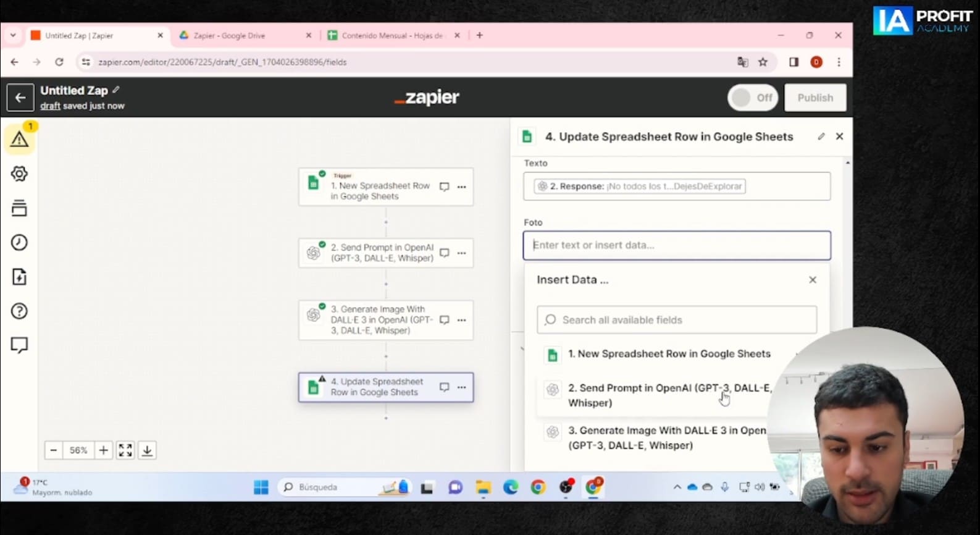Close the step 4 editor panel
980x535 pixels.
[839, 137]
